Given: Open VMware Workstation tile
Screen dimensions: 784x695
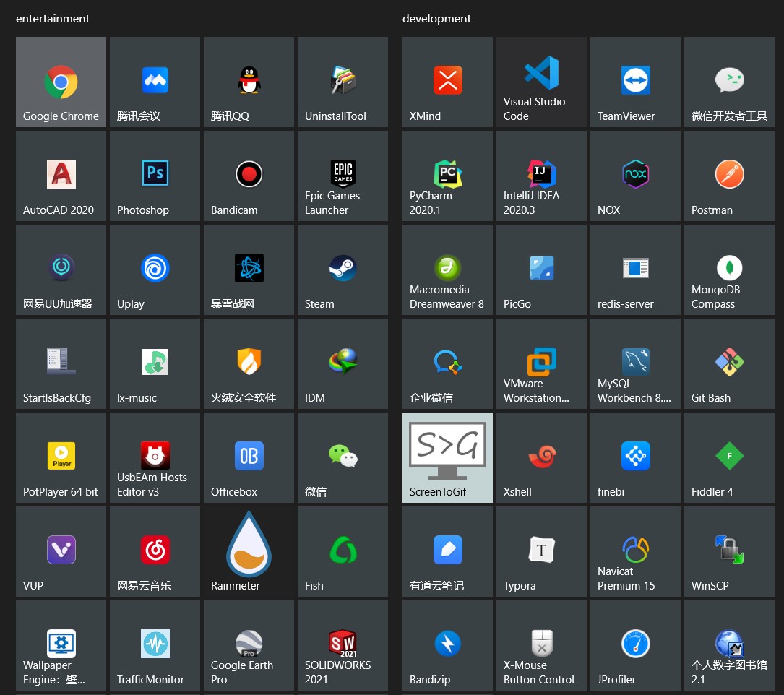Looking at the screenshot, I should click(541, 363).
